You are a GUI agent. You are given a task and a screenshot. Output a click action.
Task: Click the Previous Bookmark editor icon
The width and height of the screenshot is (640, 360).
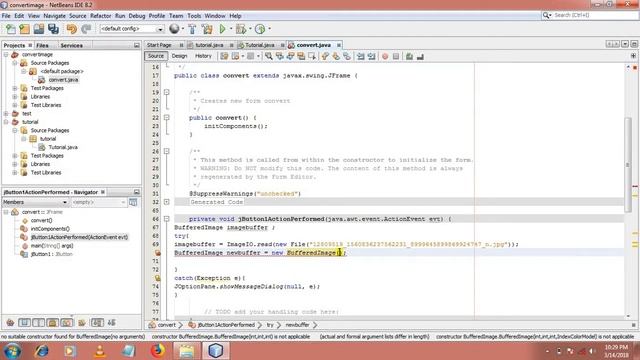click(325, 56)
